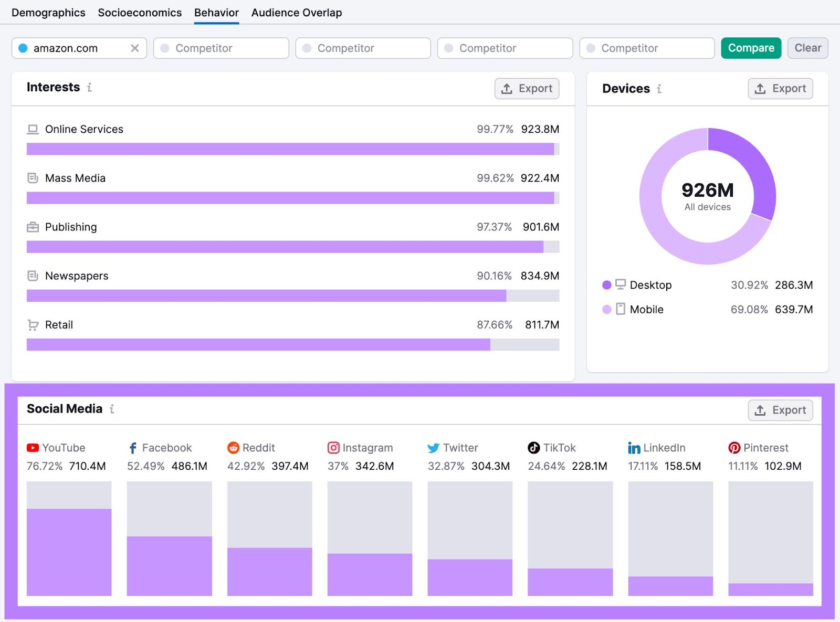Click the blue dot beside amazon.com
The width and height of the screenshot is (840, 622).
[23, 48]
